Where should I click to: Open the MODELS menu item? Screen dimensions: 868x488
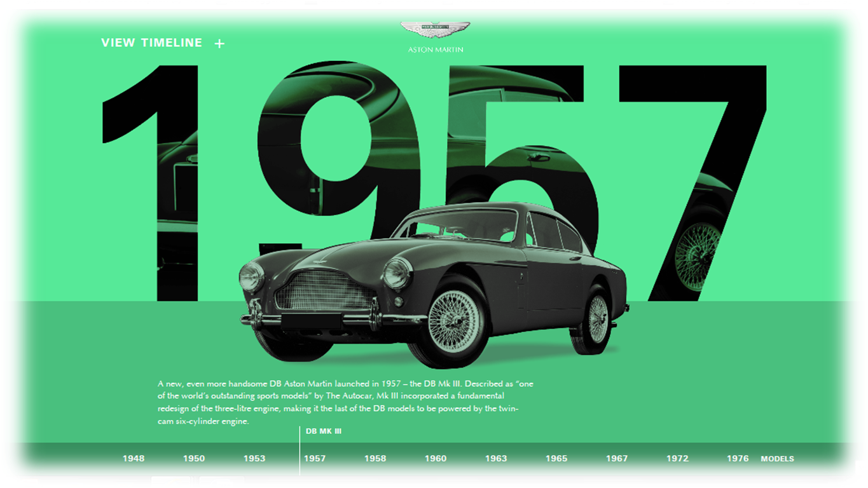tap(777, 459)
